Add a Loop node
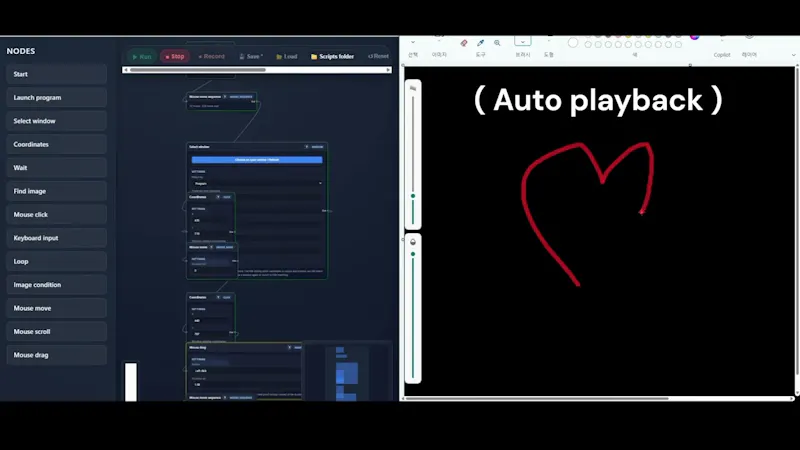The height and width of the screenshot is (450, 800). click(57, 262)
